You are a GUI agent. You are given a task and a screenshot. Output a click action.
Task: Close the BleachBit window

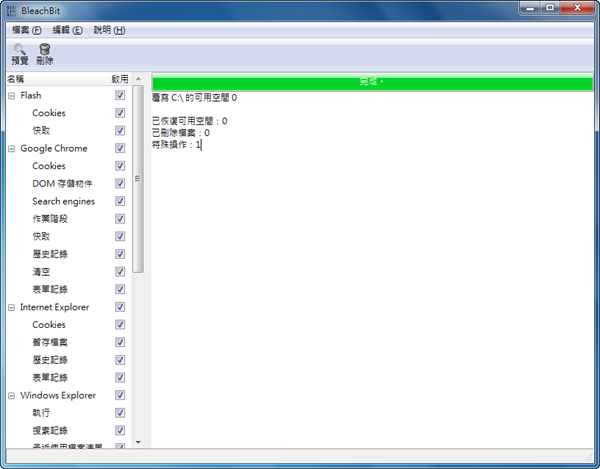pyautogui.click(x=577, y=8)
